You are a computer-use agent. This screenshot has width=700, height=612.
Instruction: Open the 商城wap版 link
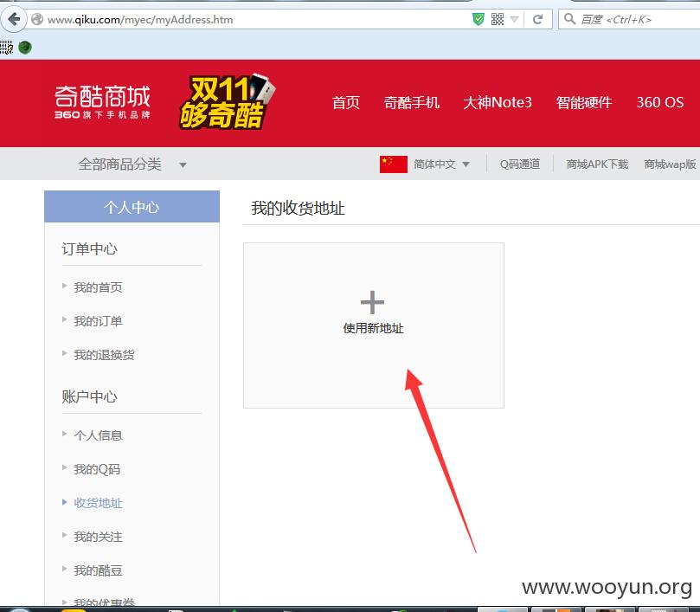[x=670, y=164]
